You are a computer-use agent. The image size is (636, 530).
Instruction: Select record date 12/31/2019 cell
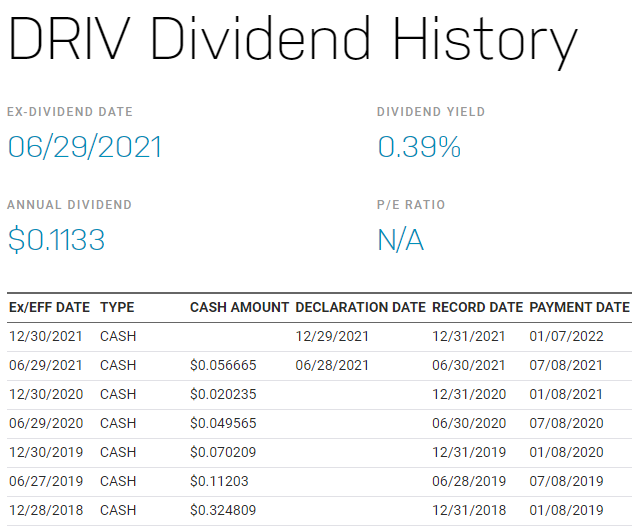point(469,453)
